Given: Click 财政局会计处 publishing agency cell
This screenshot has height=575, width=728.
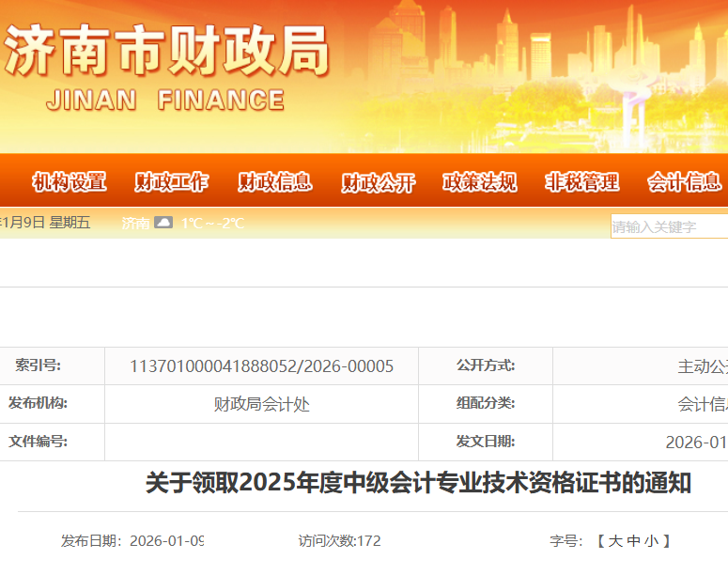Looking at the screenshot, I should [261, 404].
